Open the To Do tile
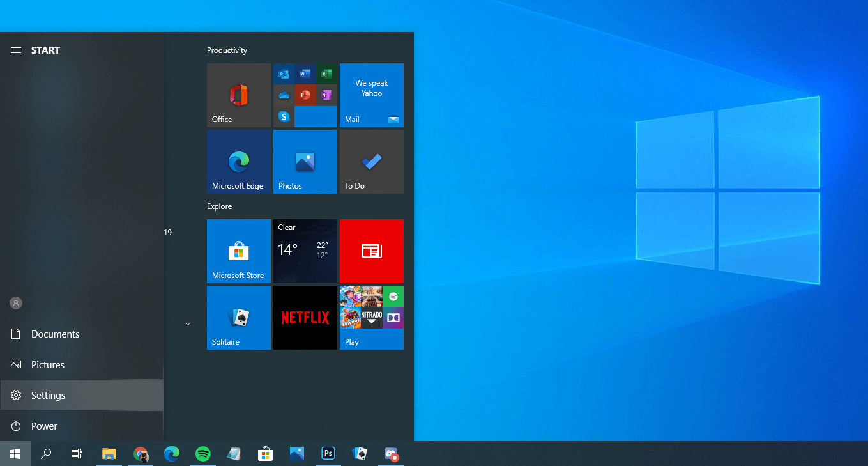 coord(372,162)
